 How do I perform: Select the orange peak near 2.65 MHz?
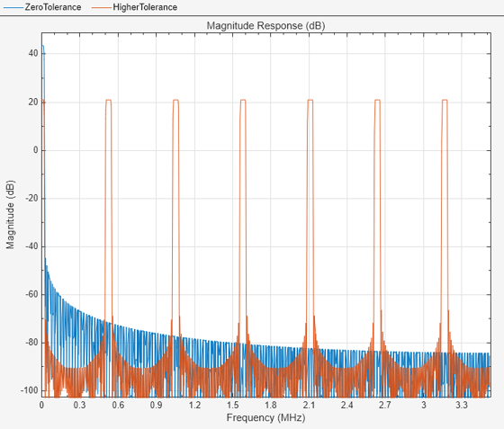pyautogui.click(x=377, y=100)
